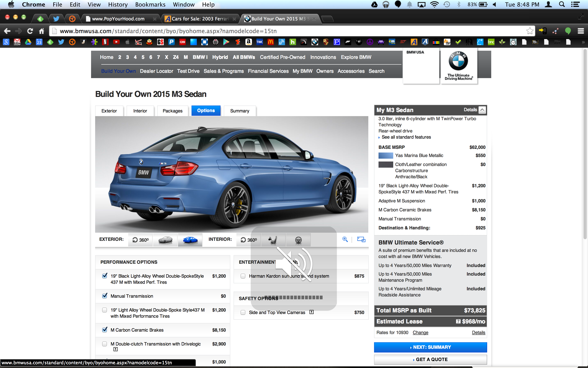View exterior 360° rotation
588x368 pixels.
[x=140, y=240]
